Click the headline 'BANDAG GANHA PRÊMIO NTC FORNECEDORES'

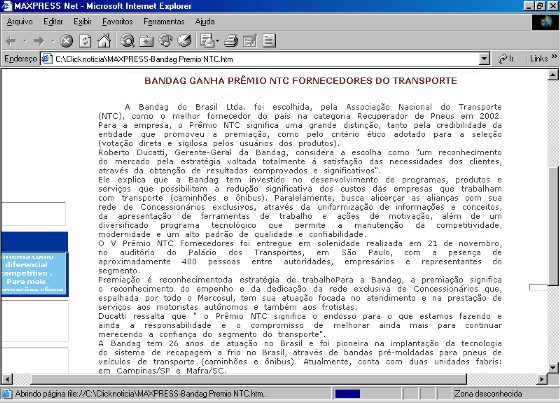tap(300, 81)
